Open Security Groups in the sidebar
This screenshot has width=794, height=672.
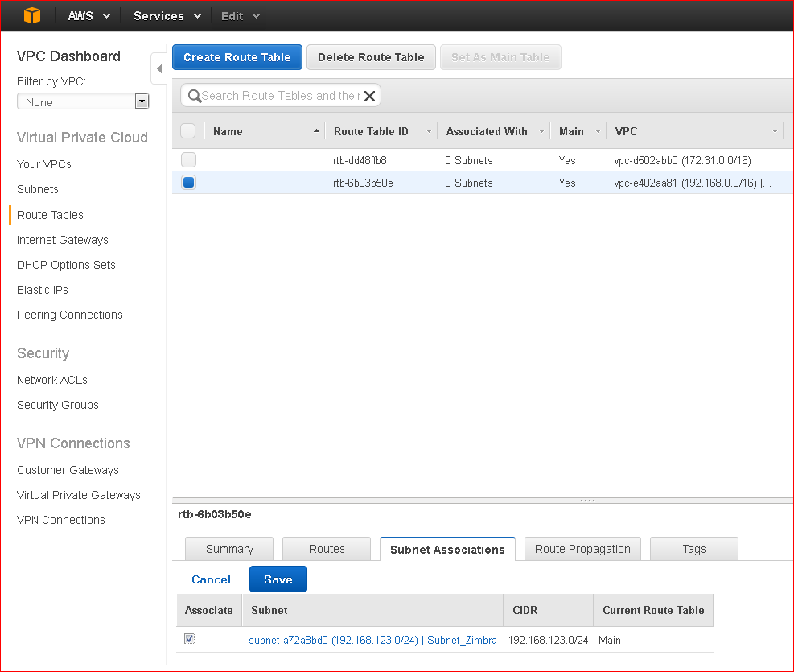point(57,405)
